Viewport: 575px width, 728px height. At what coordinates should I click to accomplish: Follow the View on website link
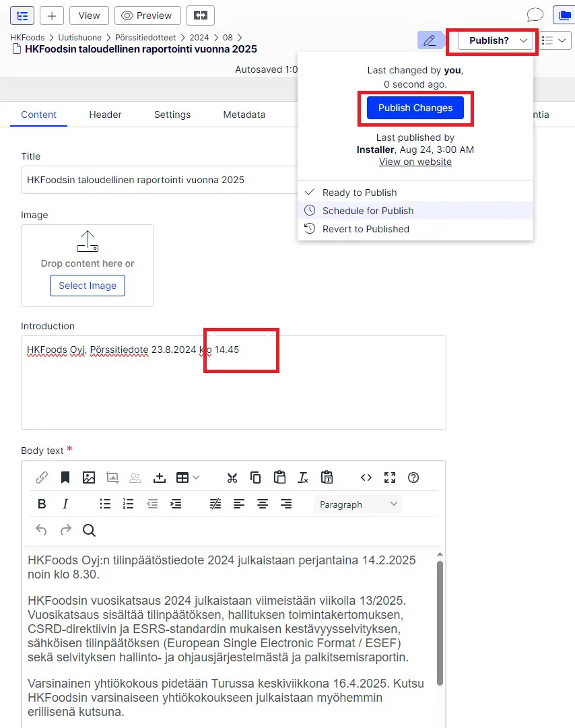(415, 162)
